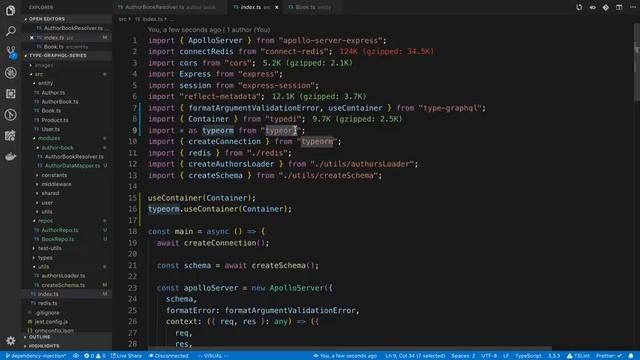Open the Explorer view in activity bar
This screenshot has height=360, width=640.
[11, 10]
